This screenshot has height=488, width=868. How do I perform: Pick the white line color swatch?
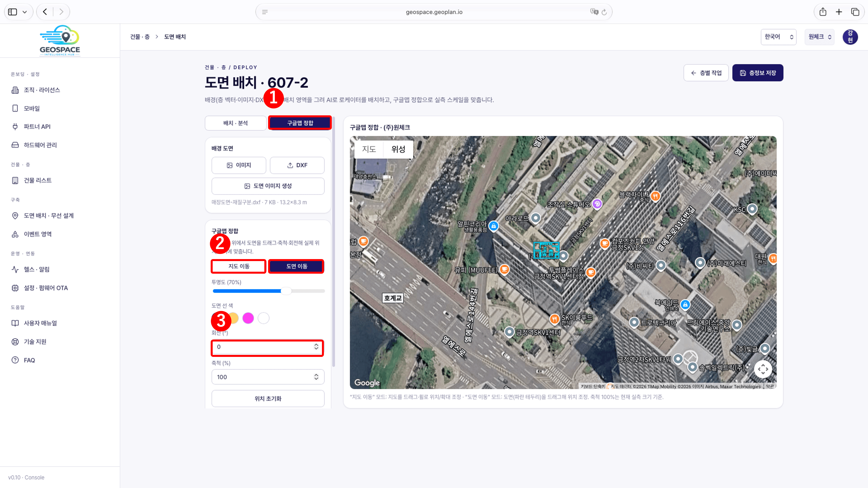point(264,318)
